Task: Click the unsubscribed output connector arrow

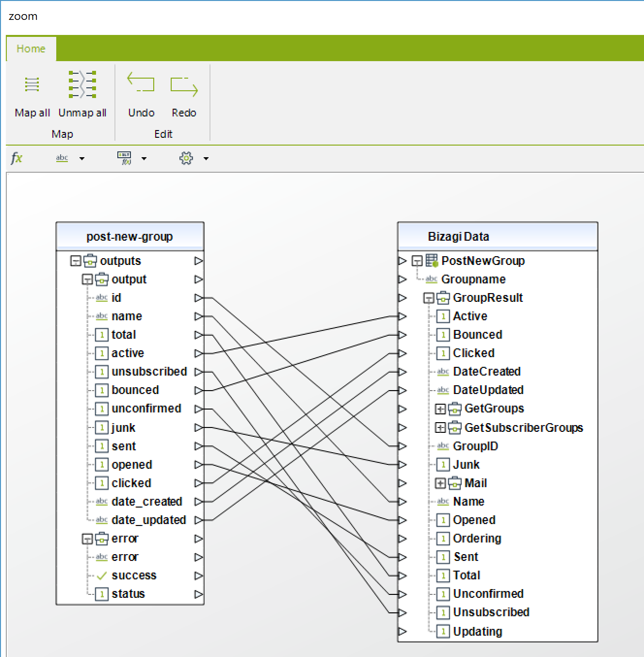Action: click(198, 372)
